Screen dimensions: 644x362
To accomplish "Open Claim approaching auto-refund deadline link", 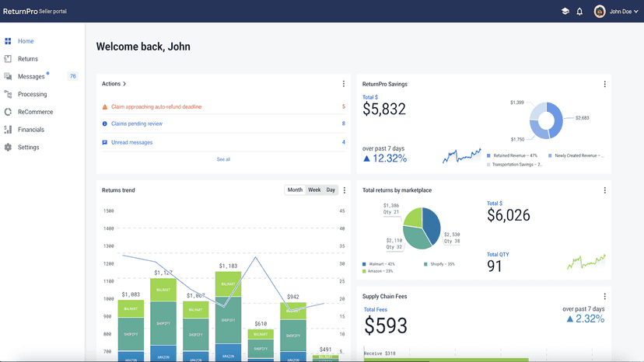I will 156,106.
